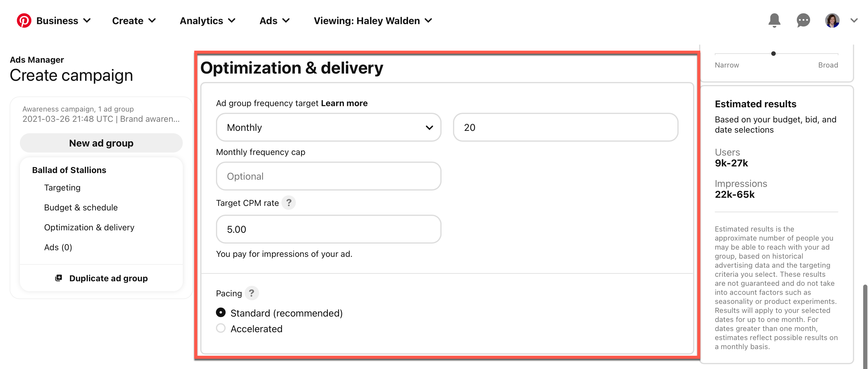The image size is (868, 369).
Task: Open the Create menu
Action: (x=134, y=20)
